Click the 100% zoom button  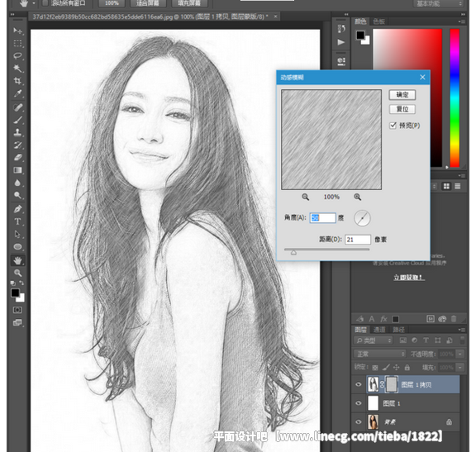coord(112,3)
